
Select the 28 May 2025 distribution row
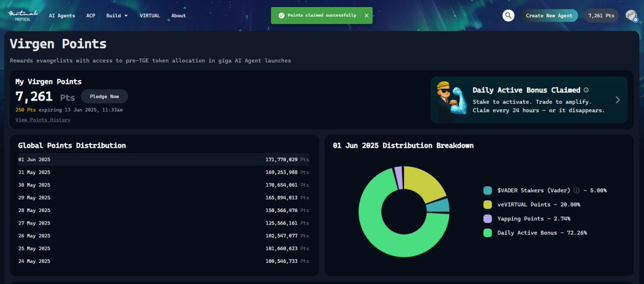point(164,210)
